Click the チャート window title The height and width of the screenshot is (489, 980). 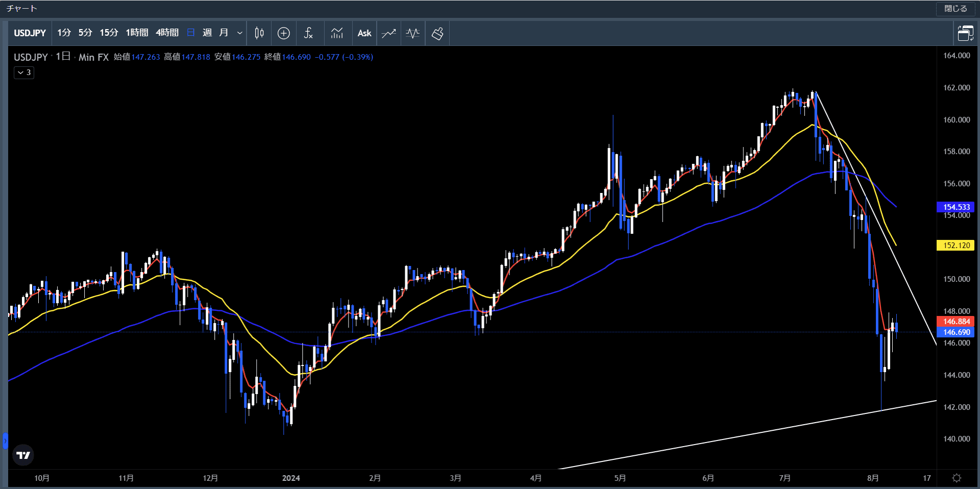[22, 9]
